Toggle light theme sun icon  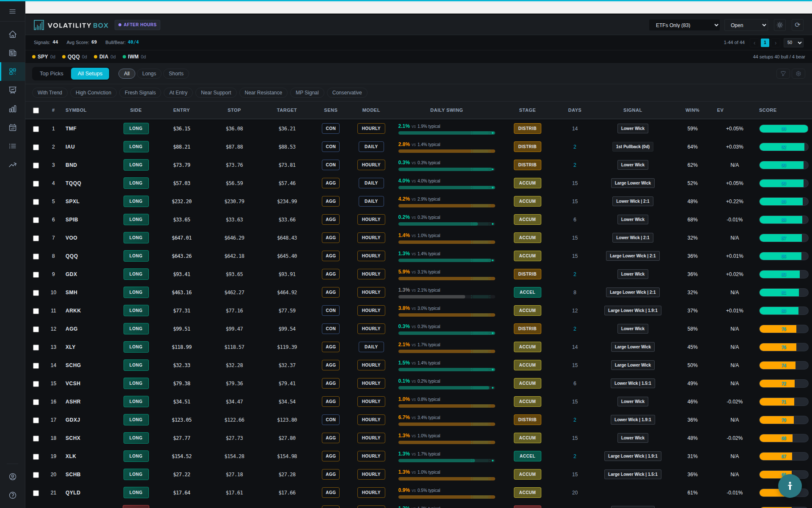[x=780, y=25]
